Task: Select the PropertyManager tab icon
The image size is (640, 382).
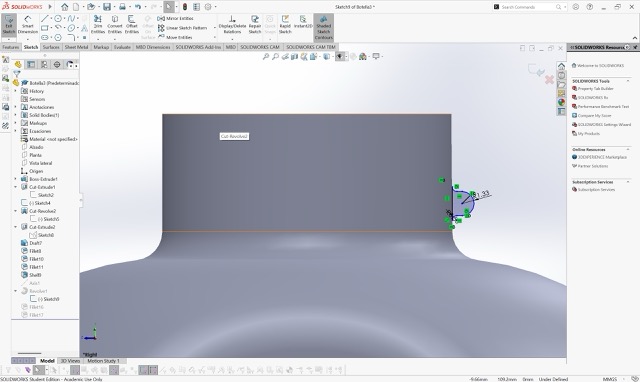Action: tap(31, 64)
